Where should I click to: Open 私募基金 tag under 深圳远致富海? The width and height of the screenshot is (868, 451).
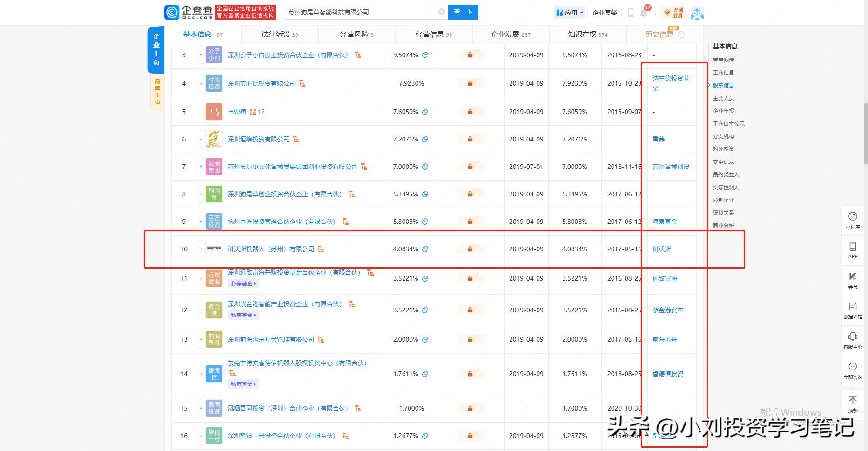coord(243,283)
